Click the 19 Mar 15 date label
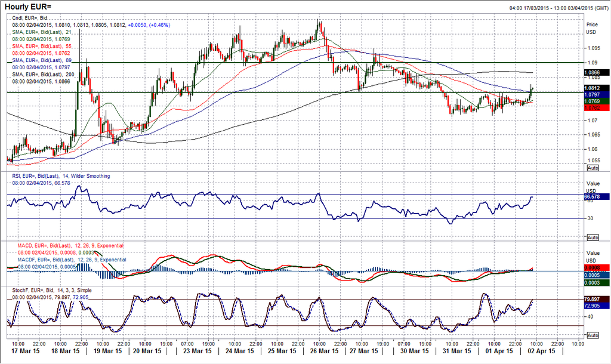 (107, 351)
